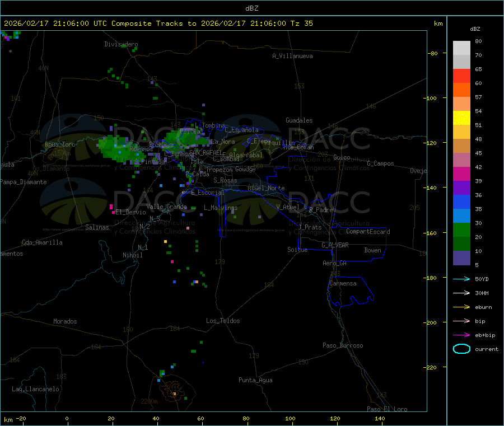Click the 'Agua_Toro' map label
The image size is (504, 426).
click(60, 144)
